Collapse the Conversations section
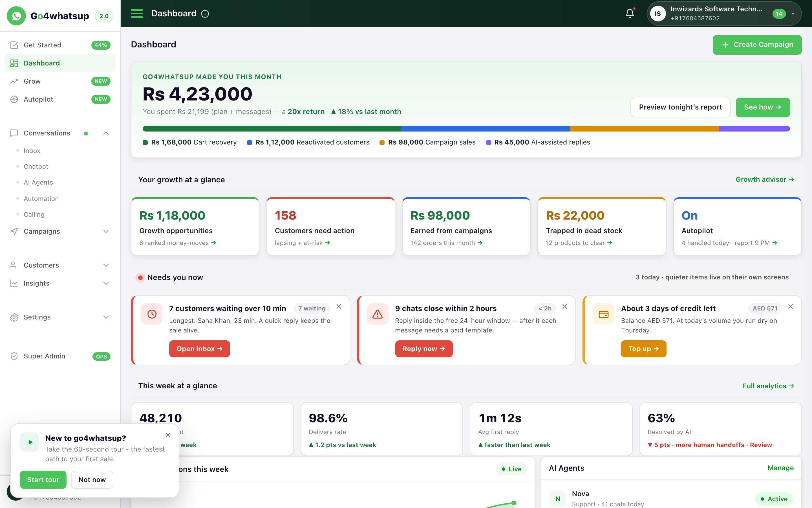Viewport: 812px width, 508px height. click(106, 133)
